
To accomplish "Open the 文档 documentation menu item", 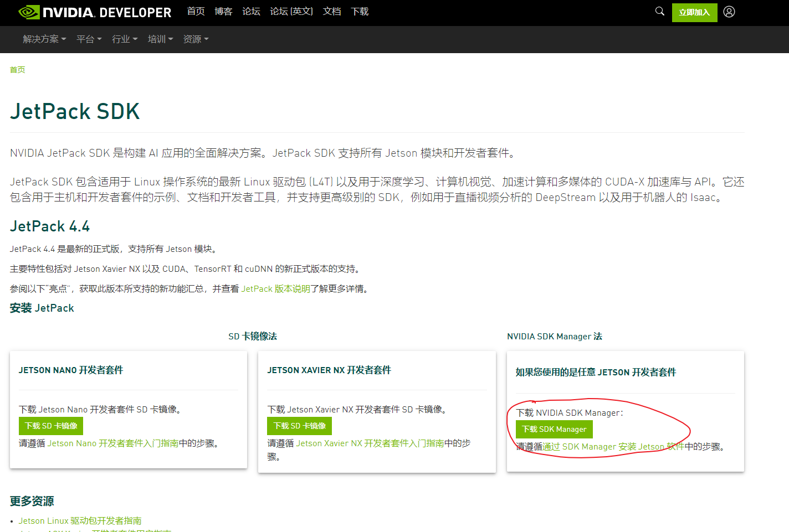I will point(332,12).
